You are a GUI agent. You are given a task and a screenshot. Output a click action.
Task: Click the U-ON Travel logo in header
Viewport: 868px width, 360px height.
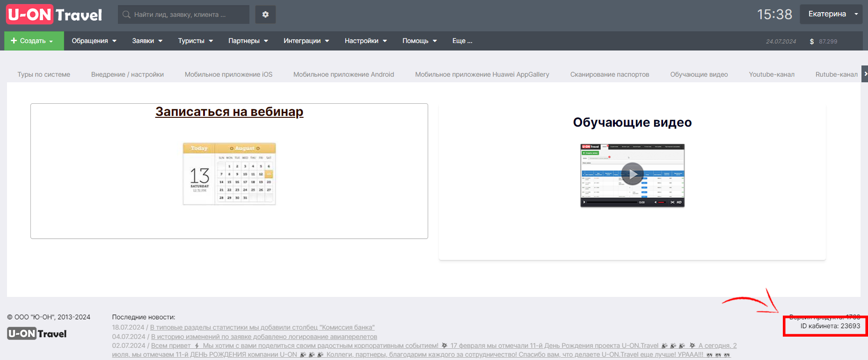(55, 14)
